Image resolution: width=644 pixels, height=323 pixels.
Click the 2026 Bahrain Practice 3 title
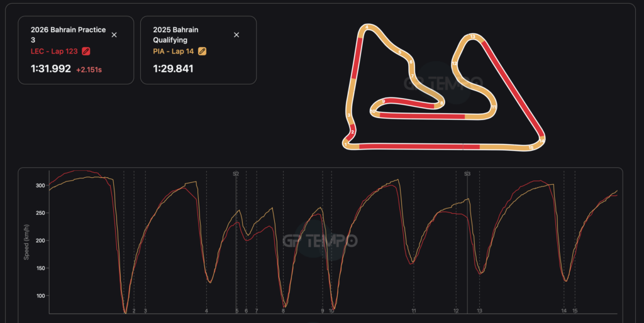[x=68, y=35]
